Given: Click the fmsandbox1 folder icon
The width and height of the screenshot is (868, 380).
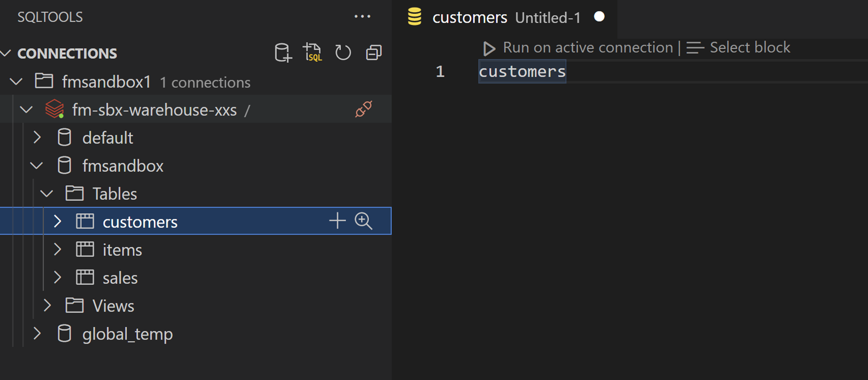Looking at the screenshot, I should click(44, 81).
